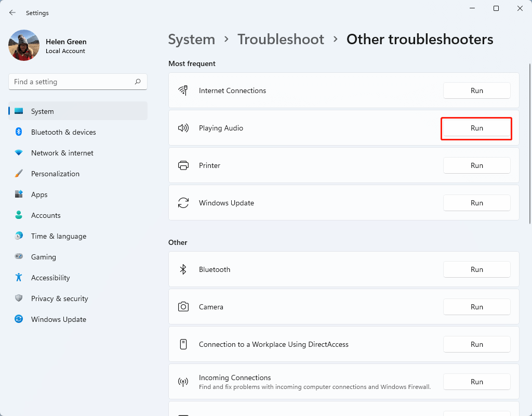Click the Camera troubleshooter icon
This screenshot has height=416, width=532.
pyautogui.click(x=183, y=307)
